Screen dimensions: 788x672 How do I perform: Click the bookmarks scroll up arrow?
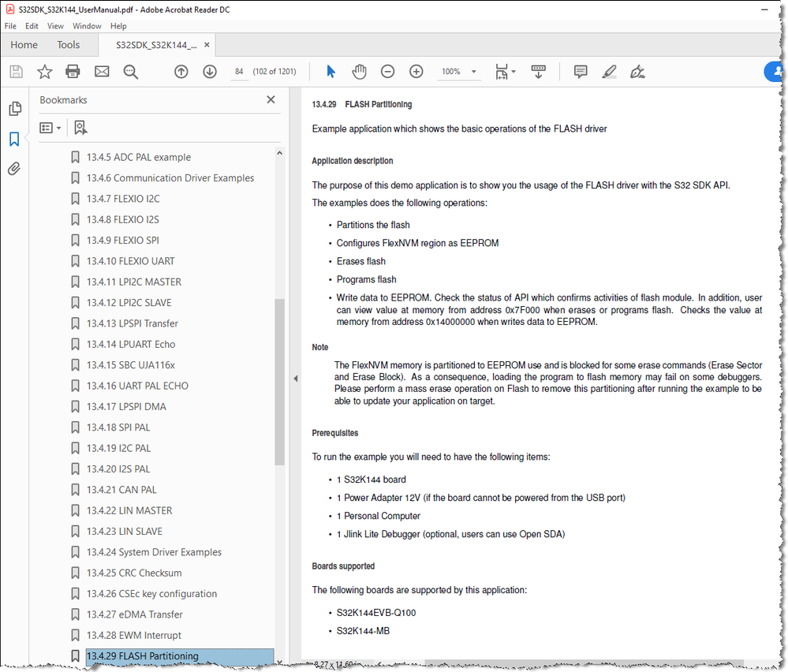coord(279,152)
